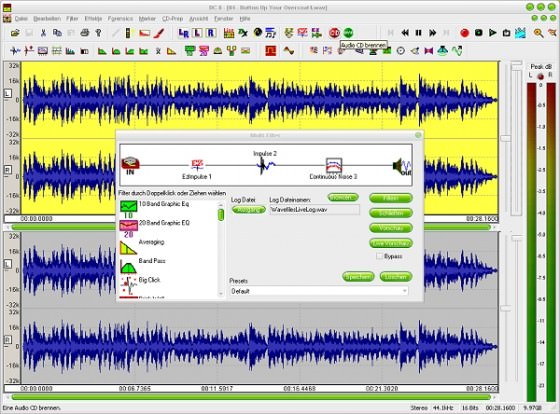Click the bottom waveform's vertical slider handle
560x414 pixels.
(505, 308)
